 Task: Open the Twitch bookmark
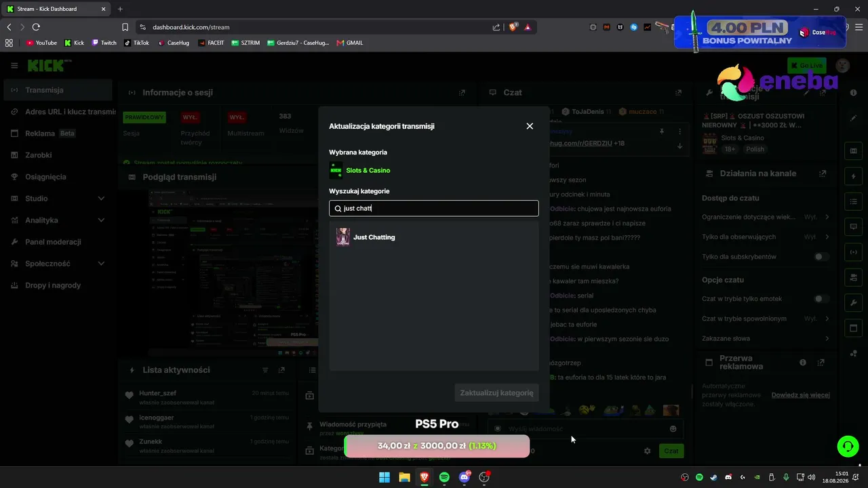pyautogui.click(x=104, y=43)
